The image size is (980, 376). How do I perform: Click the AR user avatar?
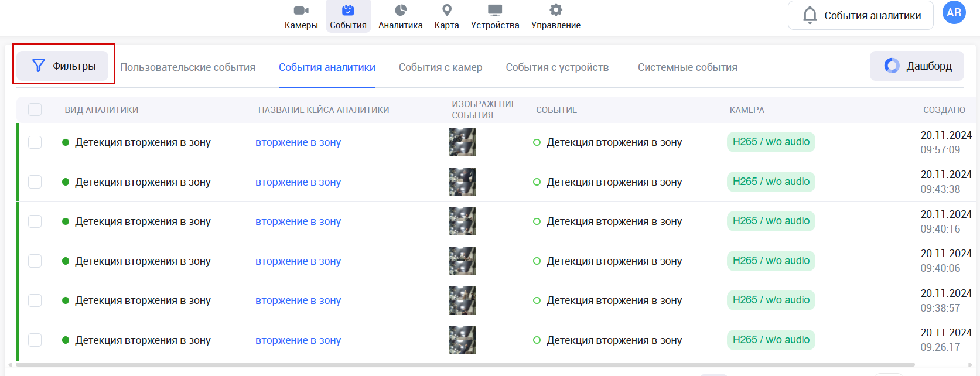pyautogui.click(x=954, y=13)
